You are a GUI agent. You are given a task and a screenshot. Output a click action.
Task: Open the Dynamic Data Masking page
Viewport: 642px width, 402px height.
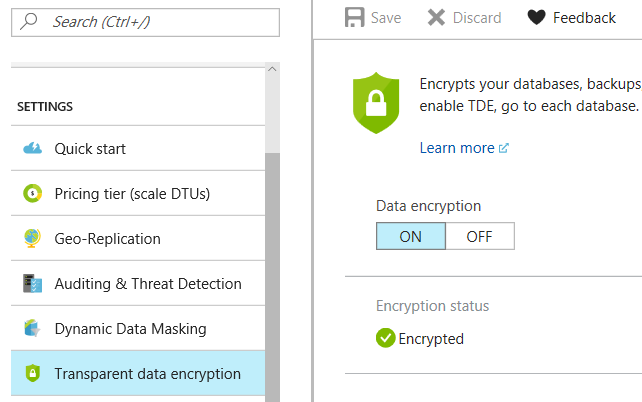(130, 329)
